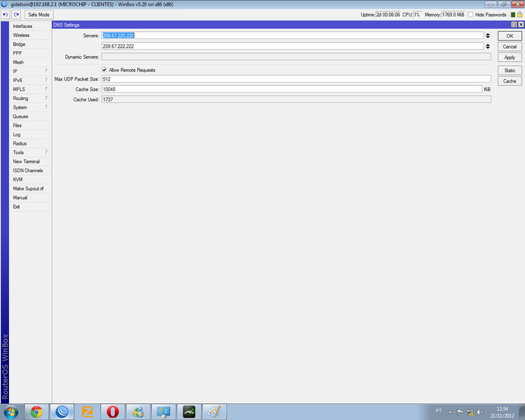Image resolution: width=525 pixels, height=420 pixels.
Task: Click the PT language indicator
Action: pos(439,411)
